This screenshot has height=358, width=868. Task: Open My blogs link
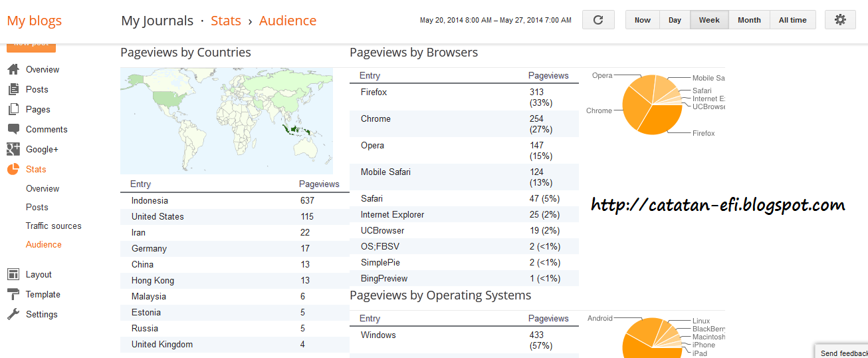(35, 21)
